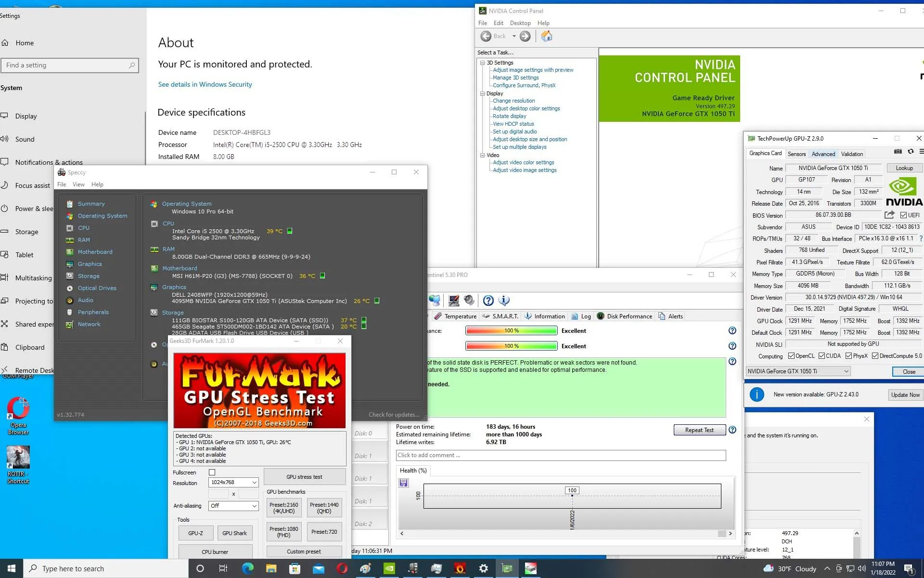Click Health graph horizontal scrollbar
The image size is (924, 578).
click(566, 533)
